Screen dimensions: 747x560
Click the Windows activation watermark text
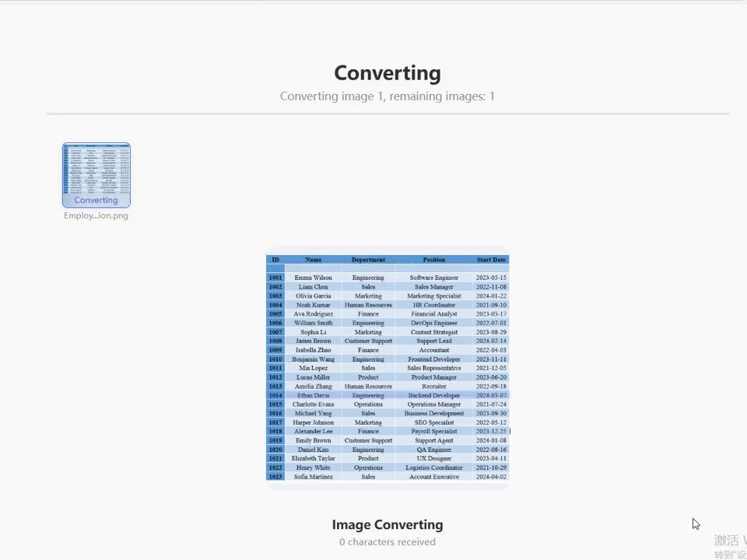tap(730, 541)
